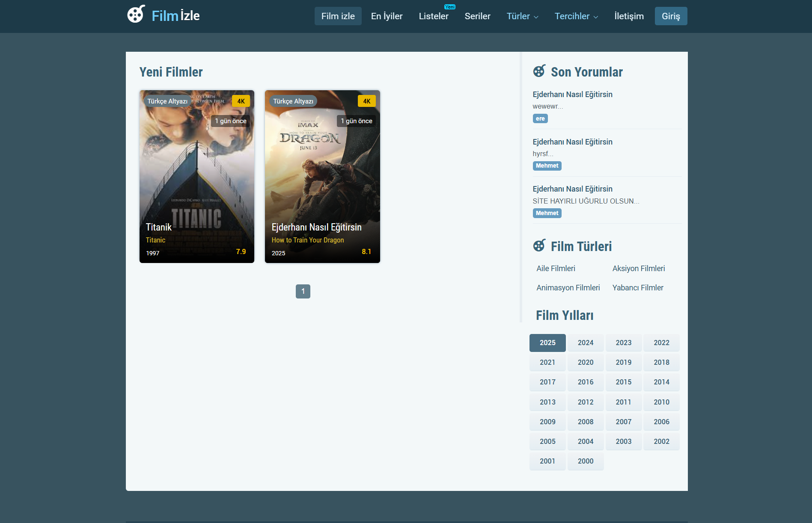The image size is (812, 523).
Task: Select the Film izle menu item
Action: [338, 16]
